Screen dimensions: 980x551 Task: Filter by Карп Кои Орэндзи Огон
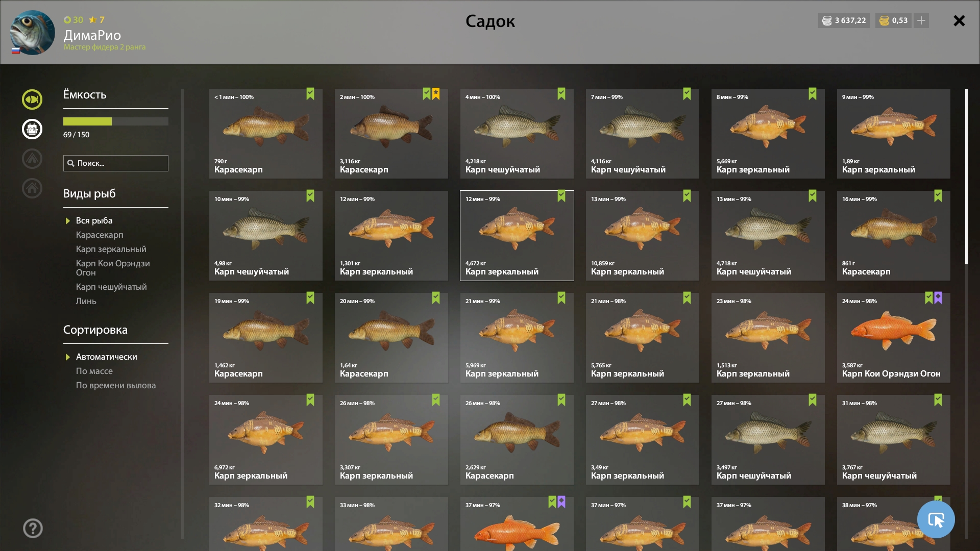(113, 268)
